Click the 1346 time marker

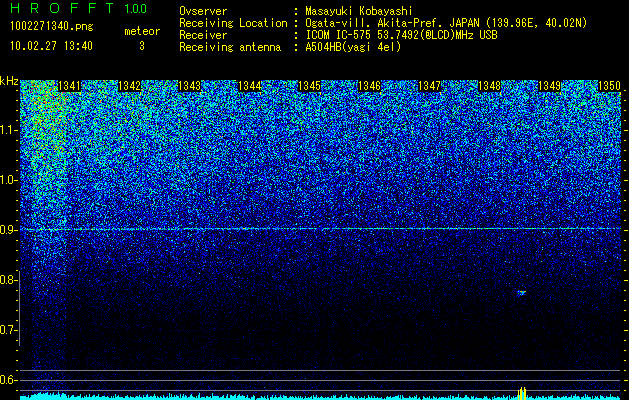click(369, 86)
